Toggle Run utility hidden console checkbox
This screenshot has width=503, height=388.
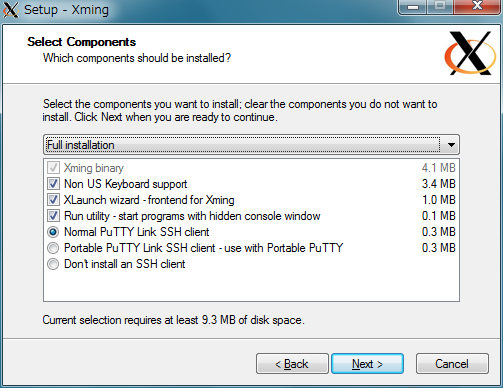(53, 216)
